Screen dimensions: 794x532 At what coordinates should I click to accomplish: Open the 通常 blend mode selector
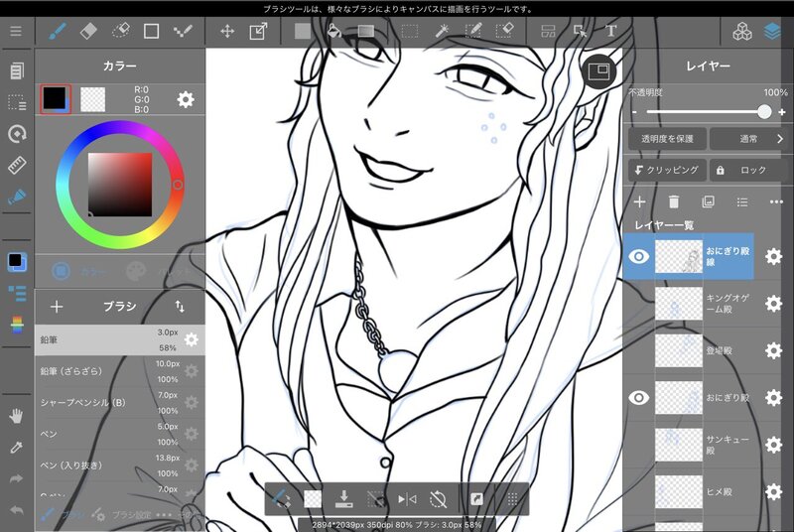coord(748,139)
